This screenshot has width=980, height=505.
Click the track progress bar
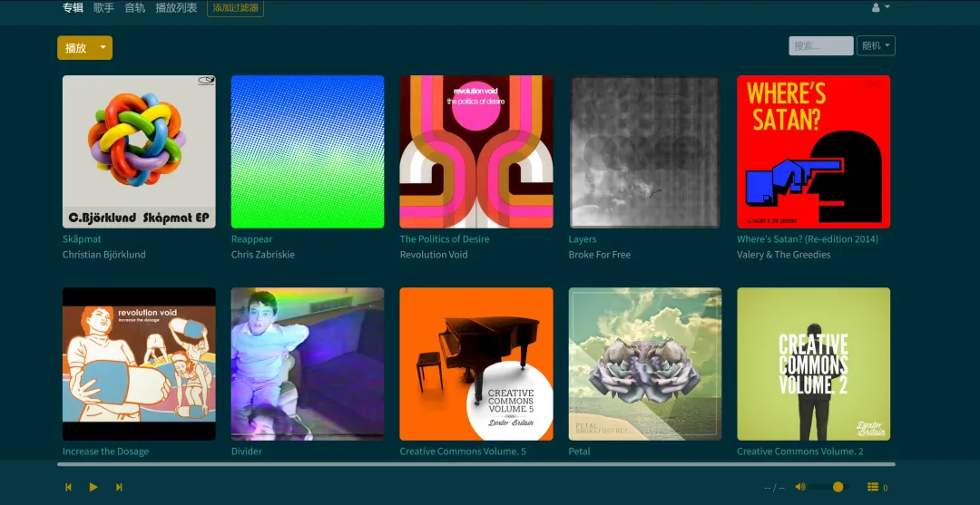(x=476, y=464)
